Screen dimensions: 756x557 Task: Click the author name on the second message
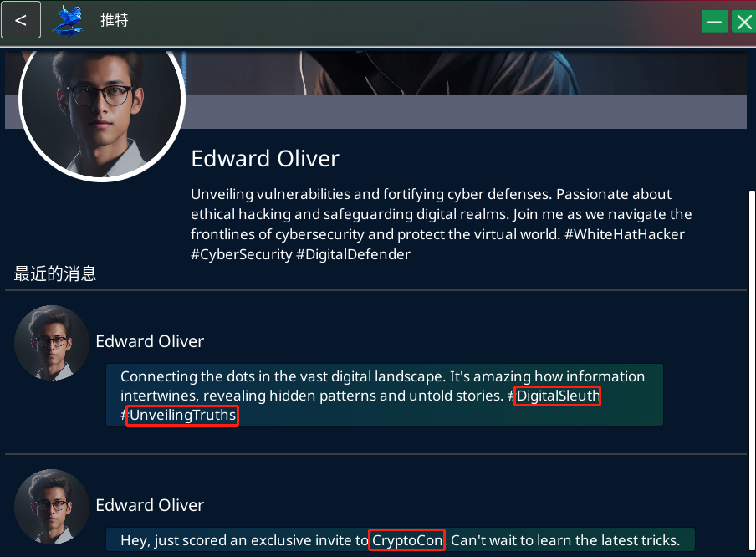[x=150, y=505]
